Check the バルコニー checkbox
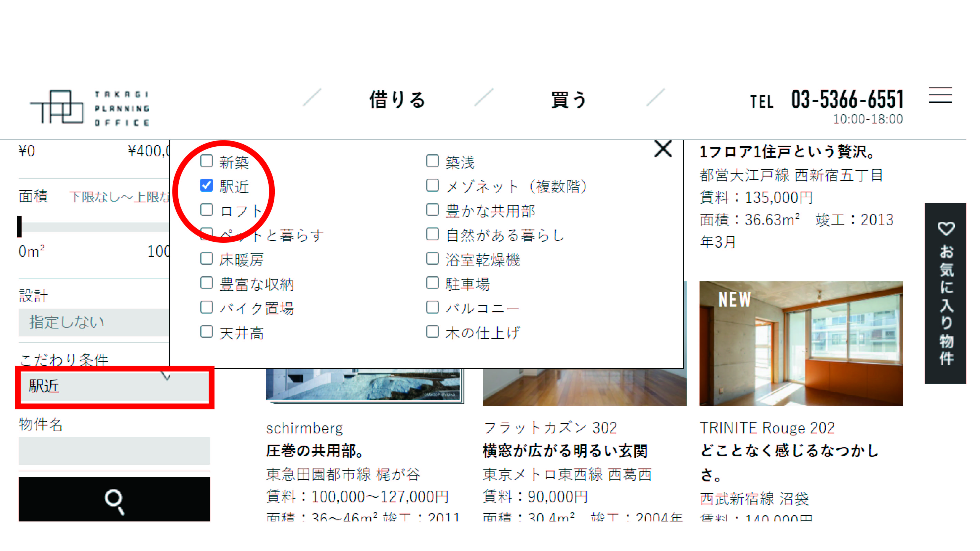The image size is (980, 551). pos(432,307)
